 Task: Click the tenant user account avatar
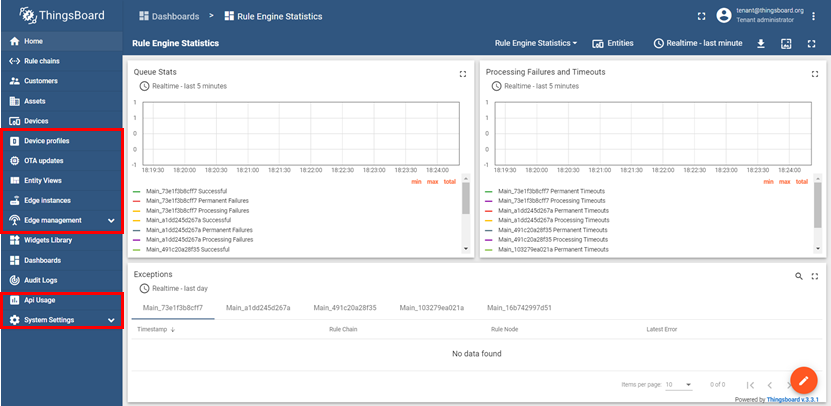pos(724,15)
